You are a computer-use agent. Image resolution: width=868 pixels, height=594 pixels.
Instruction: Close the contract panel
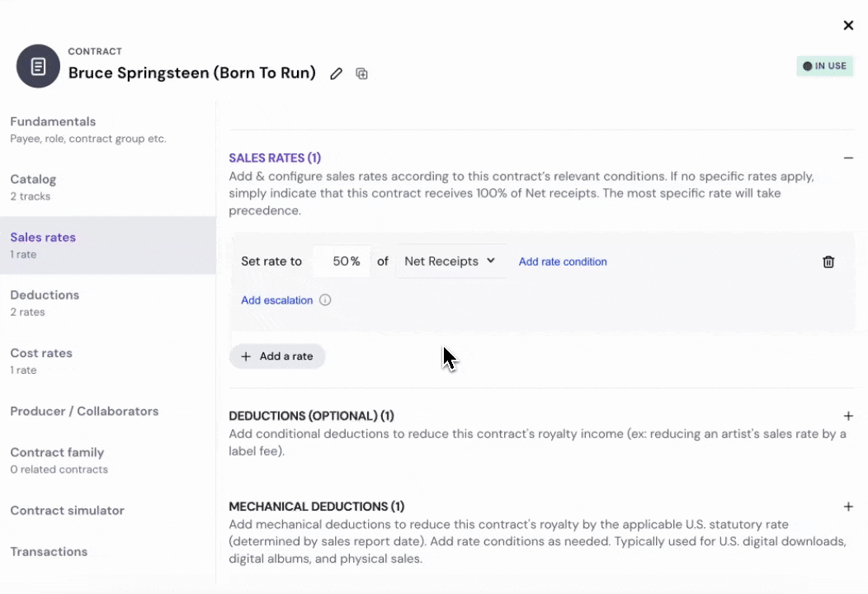[x=848, y=26]
